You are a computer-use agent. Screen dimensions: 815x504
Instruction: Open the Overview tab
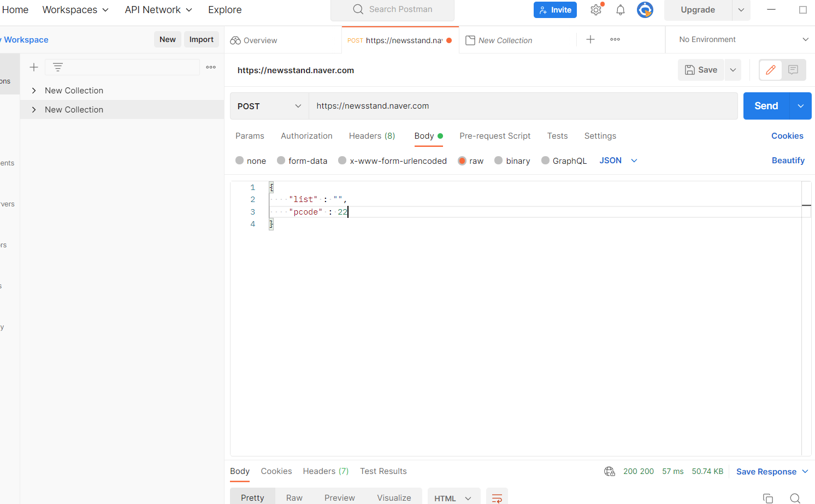(254, 40)
